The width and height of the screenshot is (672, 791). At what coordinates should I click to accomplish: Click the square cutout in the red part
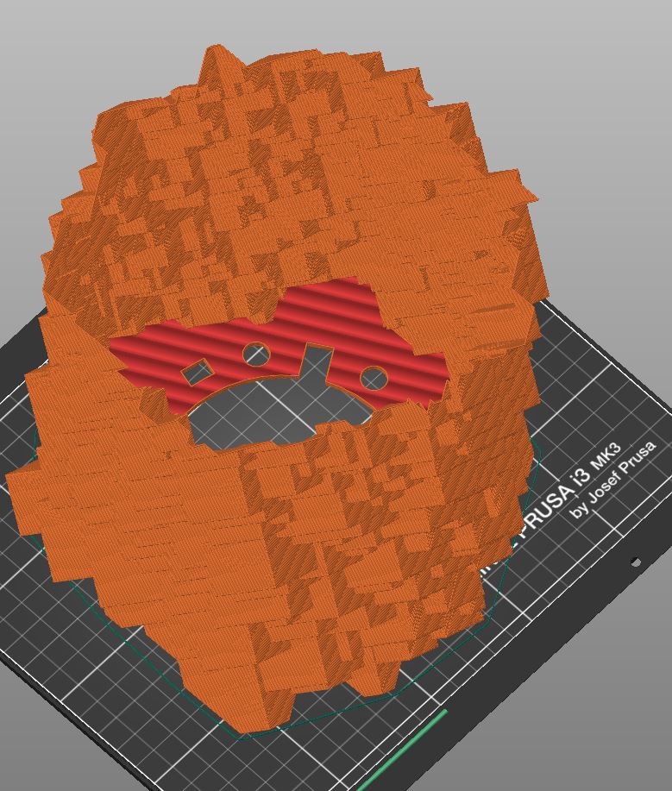196,373
